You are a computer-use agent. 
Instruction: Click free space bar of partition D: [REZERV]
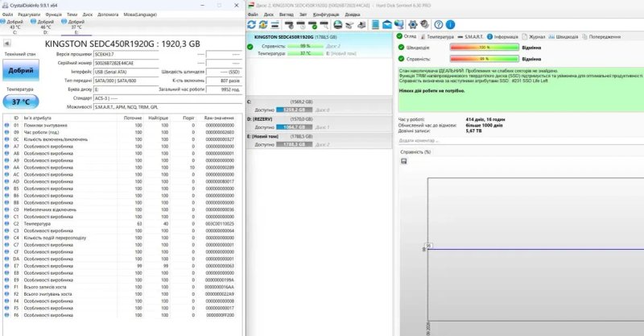(x=295, y=127)
